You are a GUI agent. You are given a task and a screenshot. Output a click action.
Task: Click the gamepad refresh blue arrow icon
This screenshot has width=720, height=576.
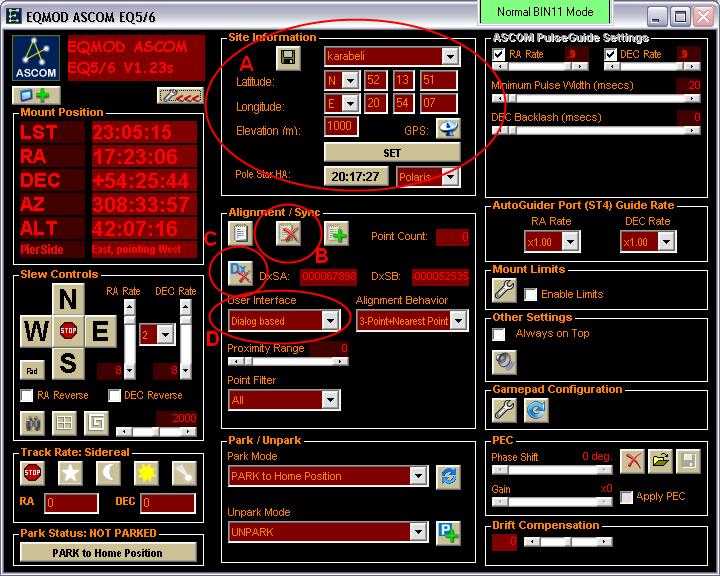pyautogui.click(x=536, y=410)
